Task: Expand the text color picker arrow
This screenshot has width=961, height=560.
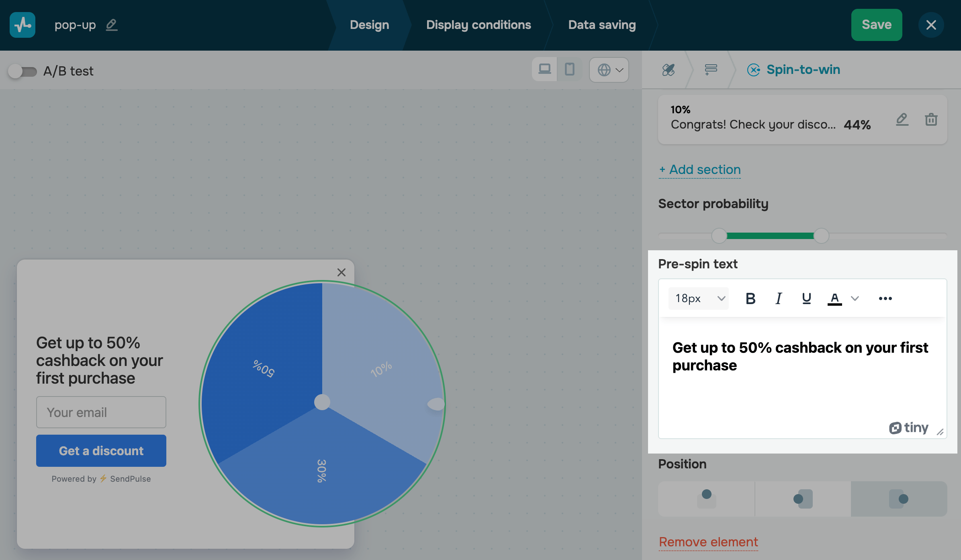Action: click(x=855, y=298)
